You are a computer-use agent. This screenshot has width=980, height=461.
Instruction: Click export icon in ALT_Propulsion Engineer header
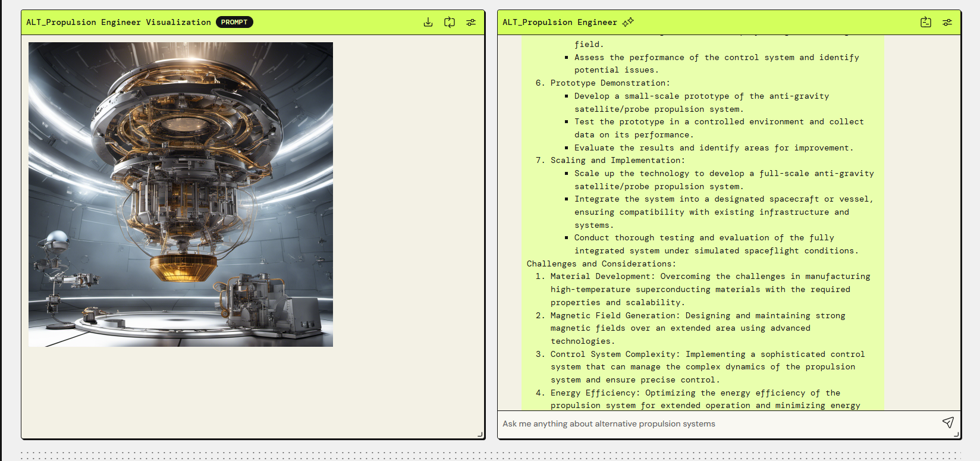coord(926,22)
